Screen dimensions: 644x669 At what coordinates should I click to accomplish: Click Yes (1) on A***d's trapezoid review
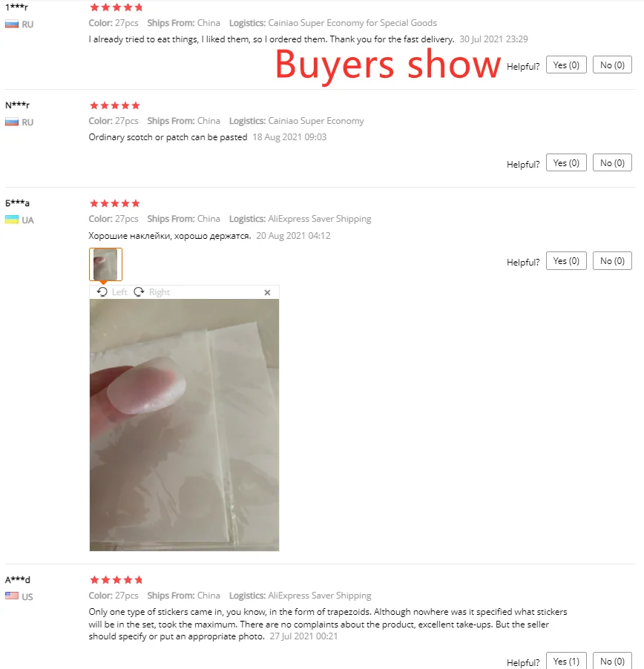pyautogui.click(x=566, y=661)
